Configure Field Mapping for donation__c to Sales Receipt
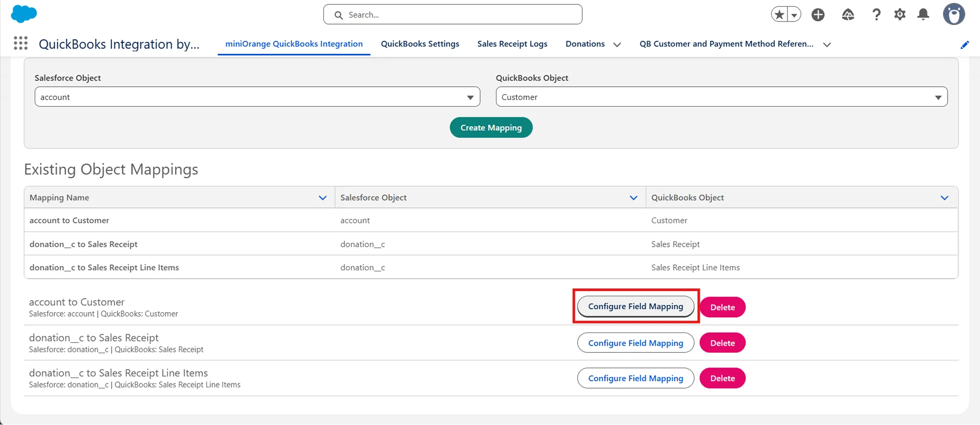 pos(636,343)
